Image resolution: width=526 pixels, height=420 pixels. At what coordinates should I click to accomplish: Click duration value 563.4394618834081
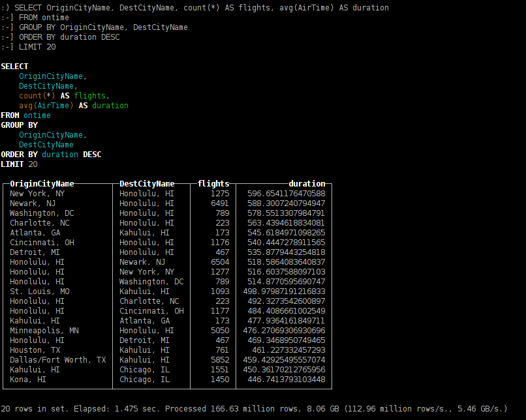(286, 223)
